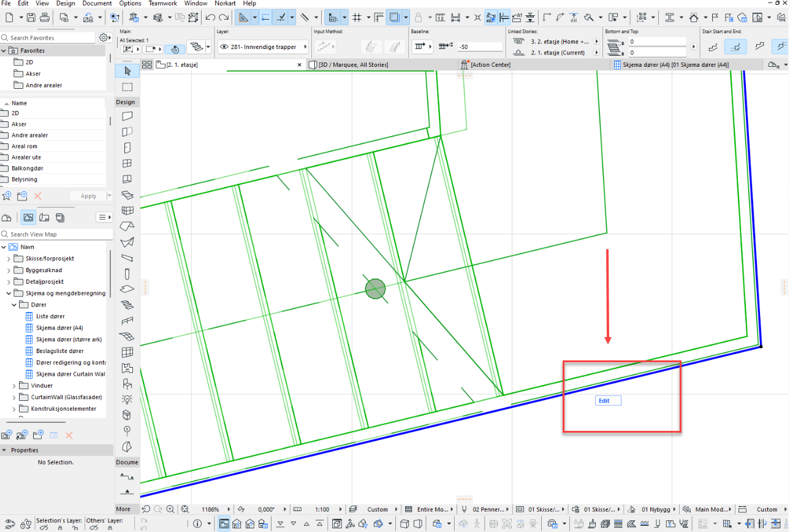Switch to the 3D / Marquee, All Stories tab
790x532 pixels.
point(354,64)
